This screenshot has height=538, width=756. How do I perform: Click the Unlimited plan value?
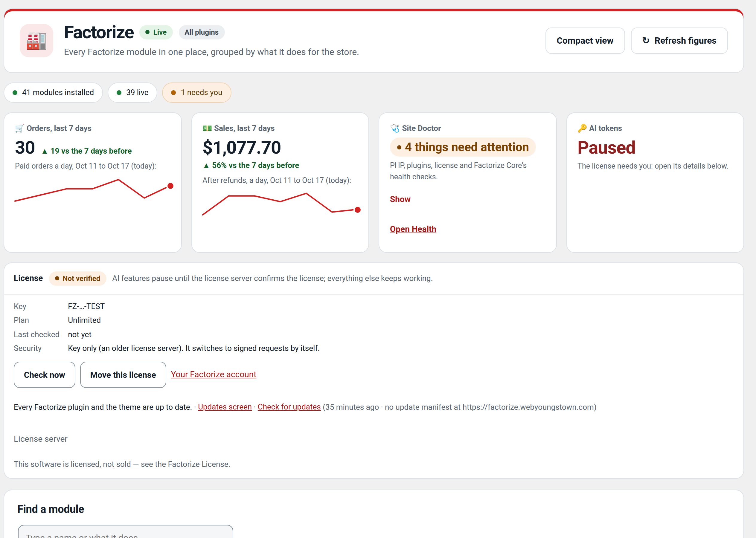(84, 320)
